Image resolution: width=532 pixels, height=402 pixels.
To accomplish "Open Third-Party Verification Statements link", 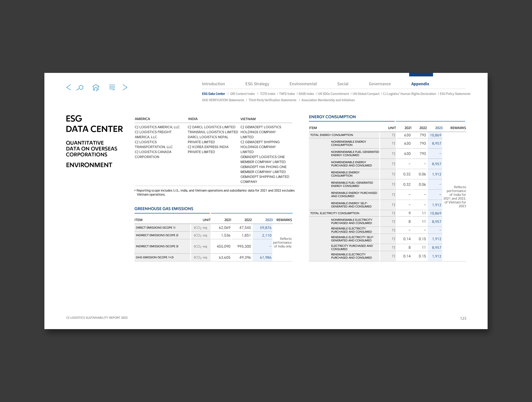I will (272, 100).
